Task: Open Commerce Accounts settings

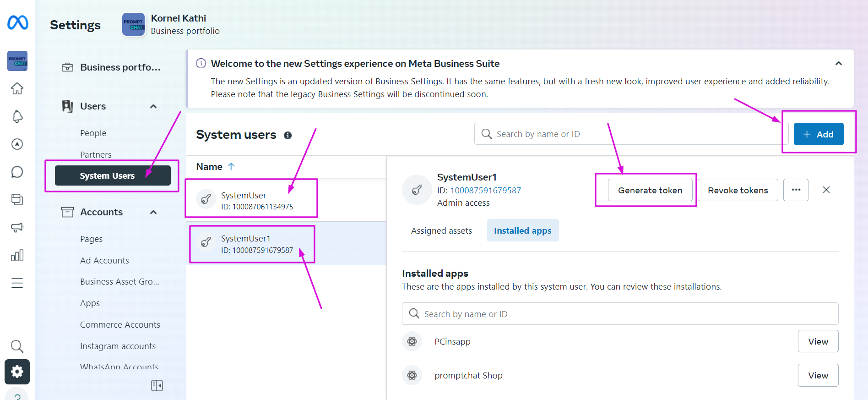Action: click(x=120, y=325)
